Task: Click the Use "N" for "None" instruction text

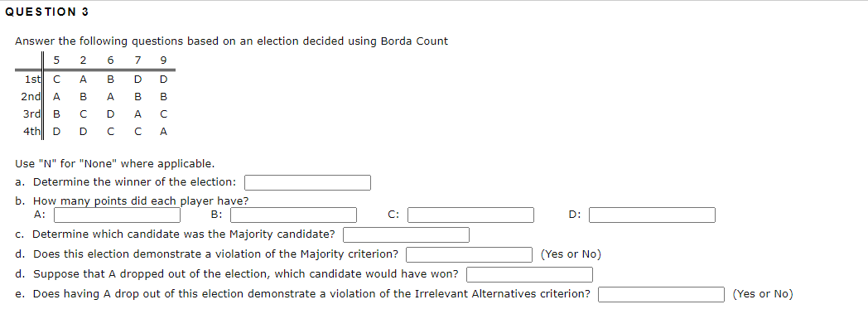Action: [x=114, y=164]
